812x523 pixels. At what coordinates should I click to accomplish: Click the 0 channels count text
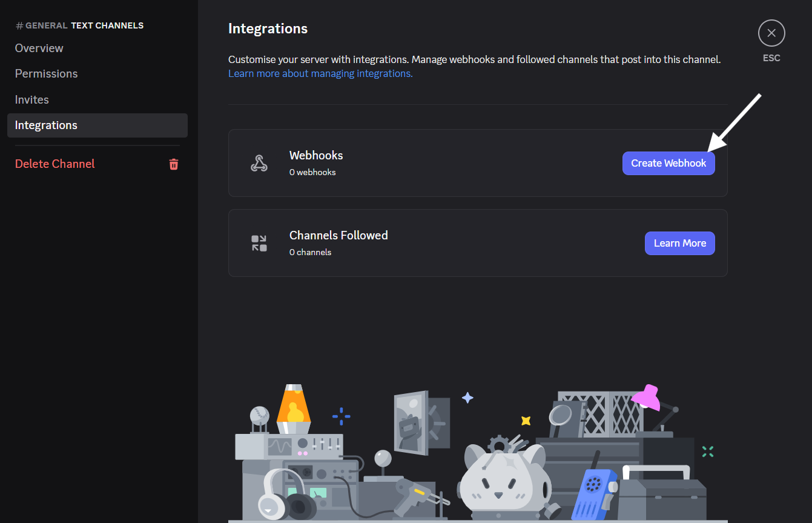point(310,252)
